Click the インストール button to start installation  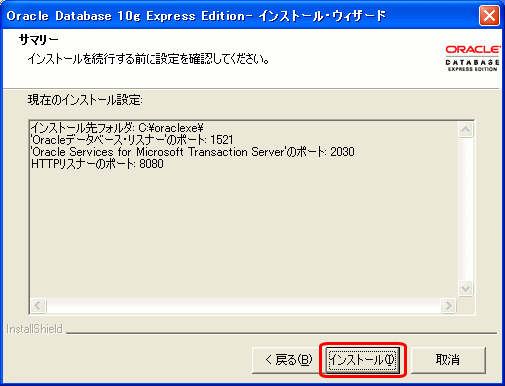362,360
